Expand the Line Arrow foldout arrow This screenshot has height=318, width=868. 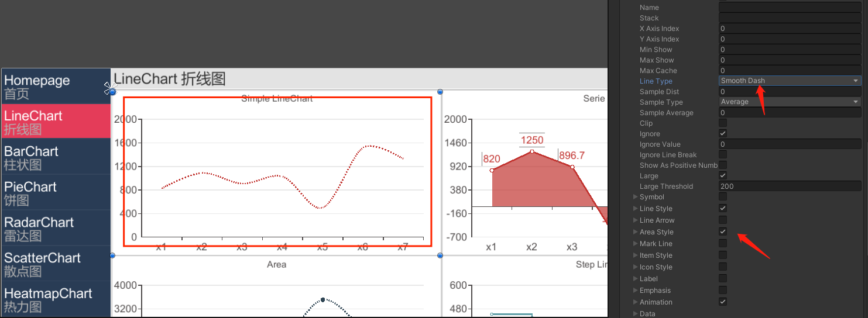pos(636,220)
